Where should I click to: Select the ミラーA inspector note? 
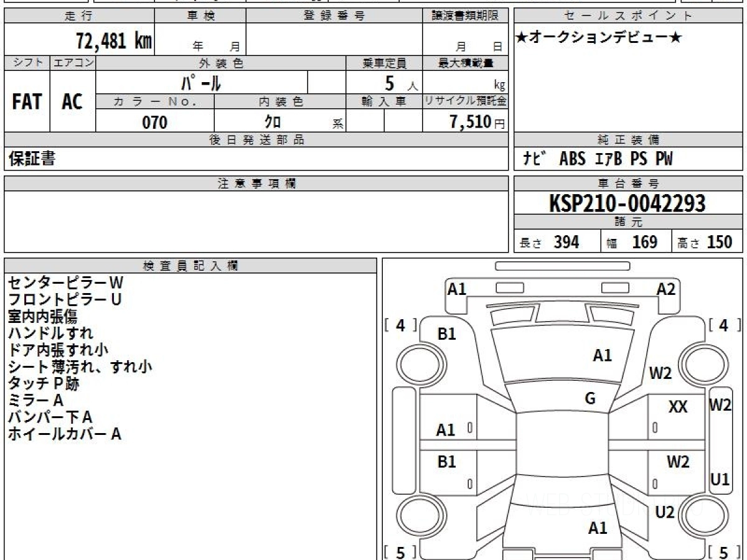coord(35,400)
